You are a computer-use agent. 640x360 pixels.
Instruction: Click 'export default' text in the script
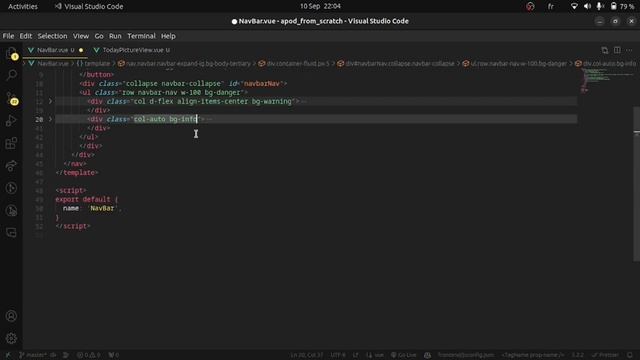point(83,199)
